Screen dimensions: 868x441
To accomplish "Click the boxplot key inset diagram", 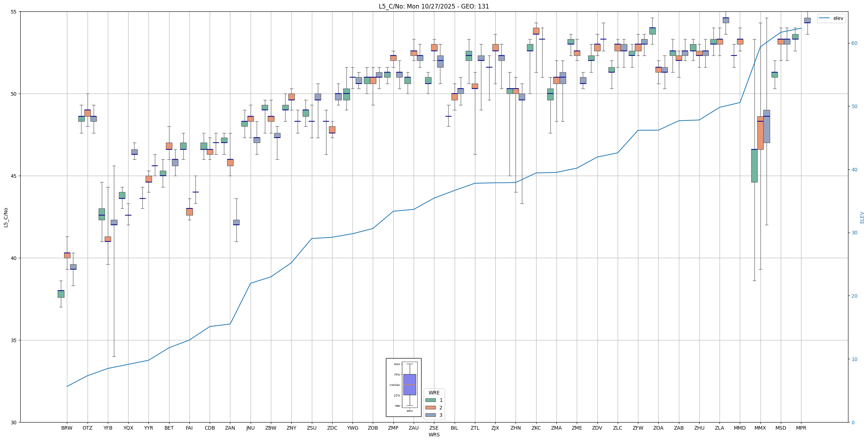I will (x=403, y=387).
